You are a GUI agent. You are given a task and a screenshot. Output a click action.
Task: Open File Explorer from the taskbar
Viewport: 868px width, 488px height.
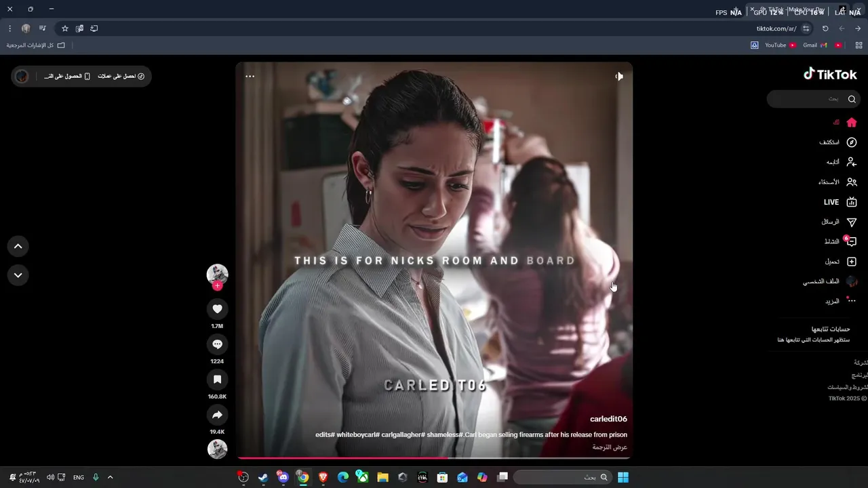(x=382, y=477)
